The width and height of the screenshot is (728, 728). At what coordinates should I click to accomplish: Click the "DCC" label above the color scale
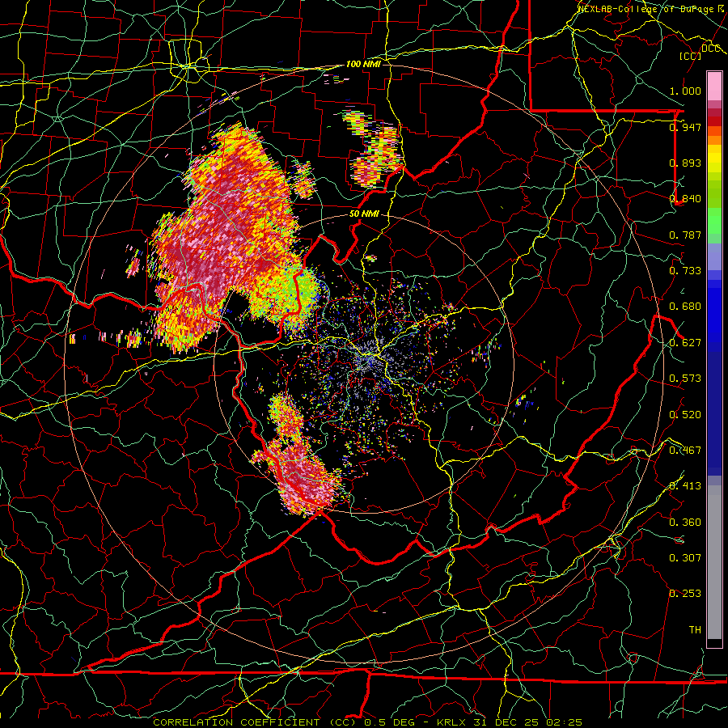pyautogui.click(x=711, y=49)
